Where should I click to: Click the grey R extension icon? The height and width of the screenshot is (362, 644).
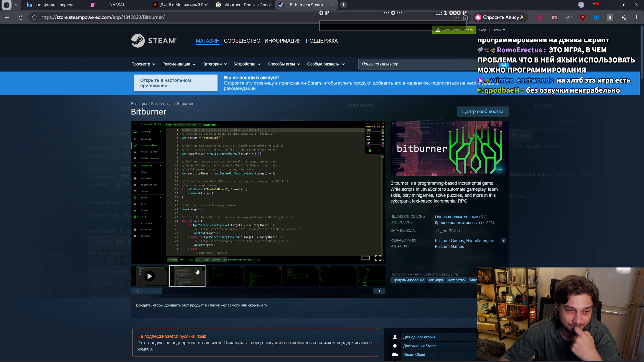(610, 17)
